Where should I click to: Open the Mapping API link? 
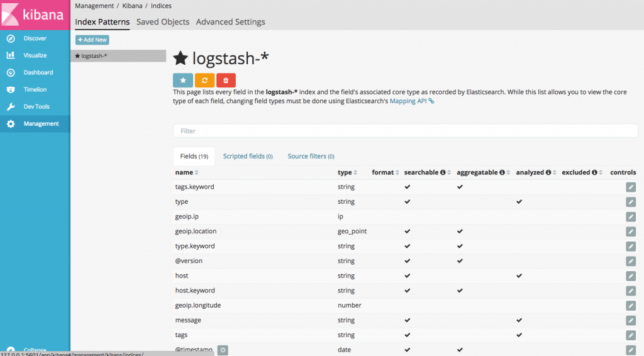411,101
